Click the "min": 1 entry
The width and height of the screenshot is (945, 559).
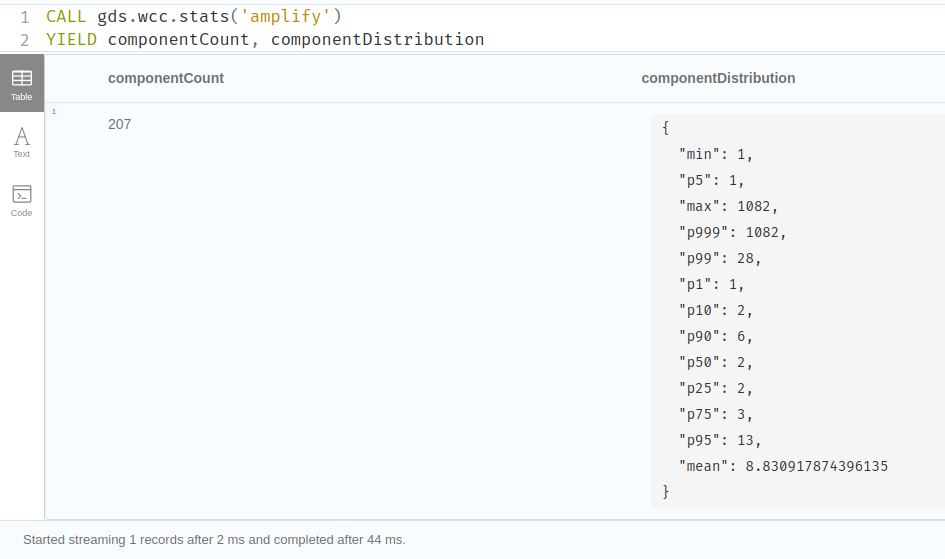coord(715,154)
